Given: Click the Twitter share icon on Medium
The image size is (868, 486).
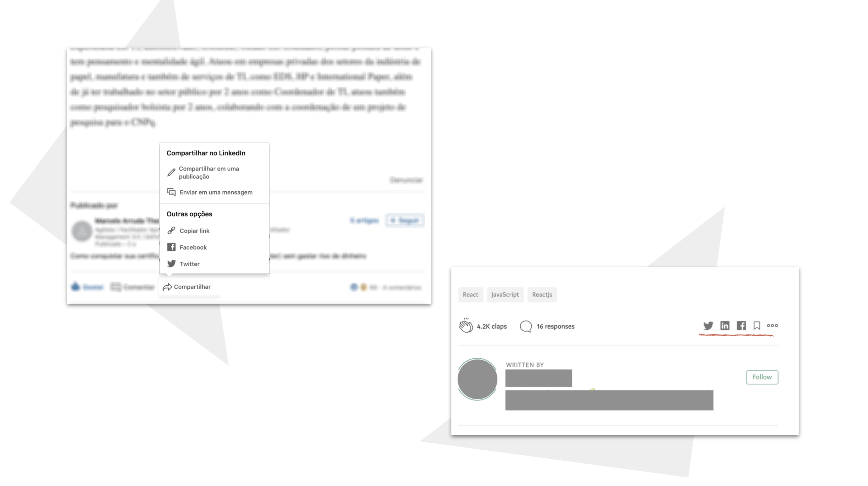Looking at the screenshot, I should [708, 325].
